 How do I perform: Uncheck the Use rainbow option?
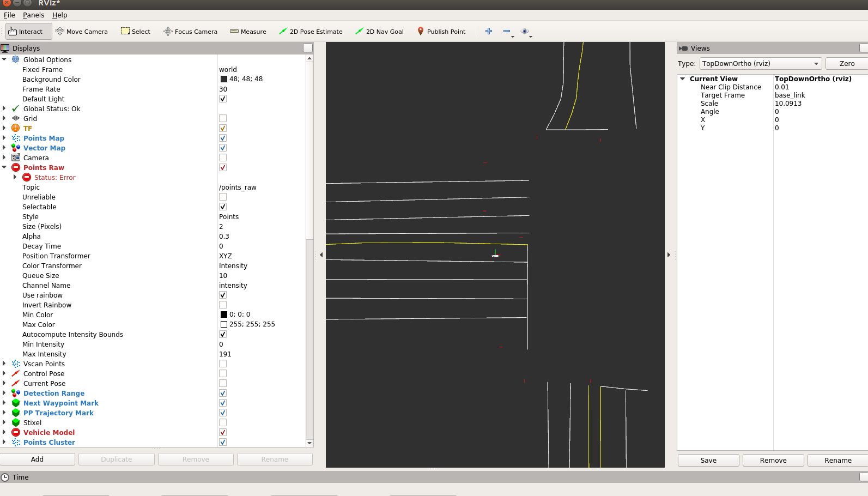click(223, 295)
